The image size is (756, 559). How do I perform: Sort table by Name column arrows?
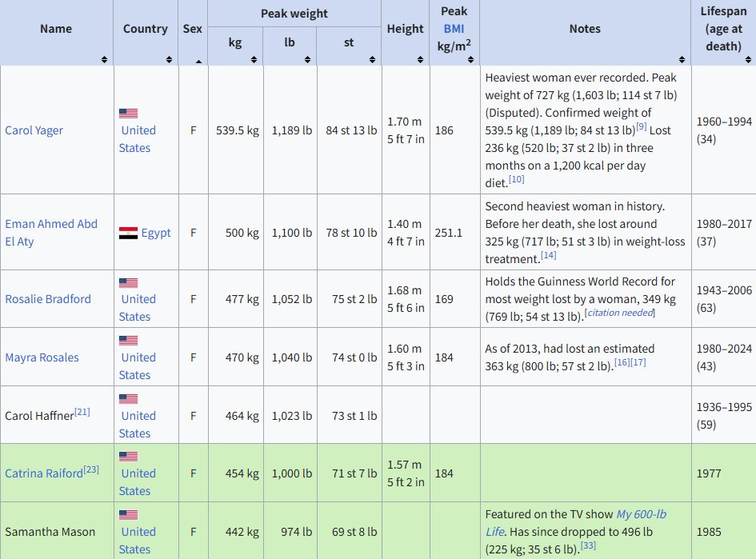[x=104, y=59]
